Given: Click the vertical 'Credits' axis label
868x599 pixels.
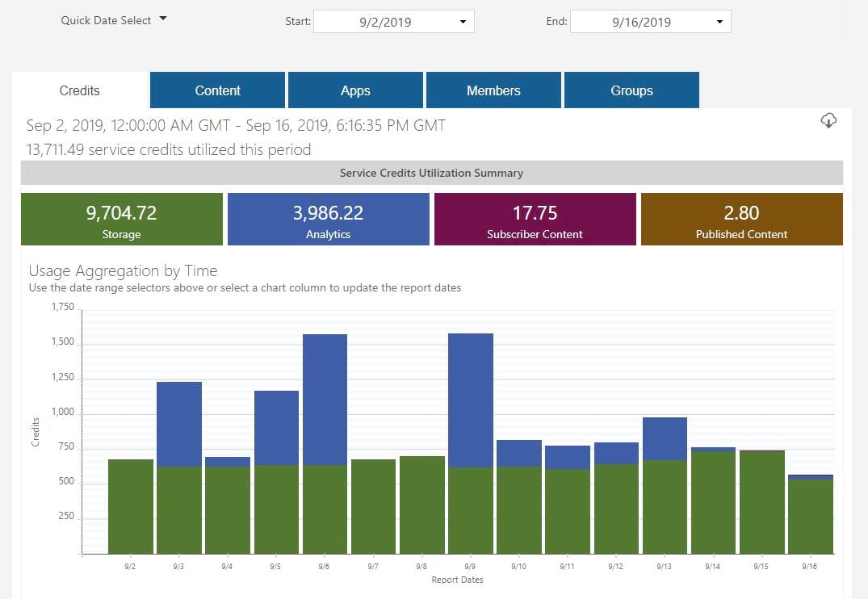Looking at the screenshot, I should click(x=36, y=433).
